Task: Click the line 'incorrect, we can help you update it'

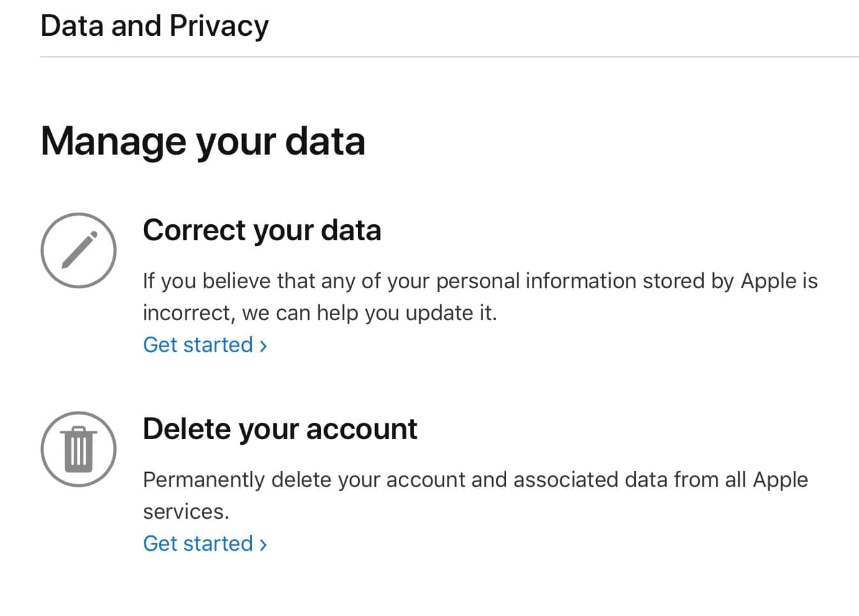Action: point(320,313)
